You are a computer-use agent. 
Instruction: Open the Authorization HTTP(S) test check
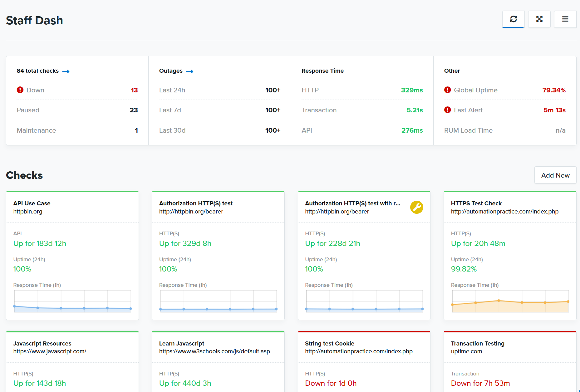pyautogui.click(x=196, y=203)
